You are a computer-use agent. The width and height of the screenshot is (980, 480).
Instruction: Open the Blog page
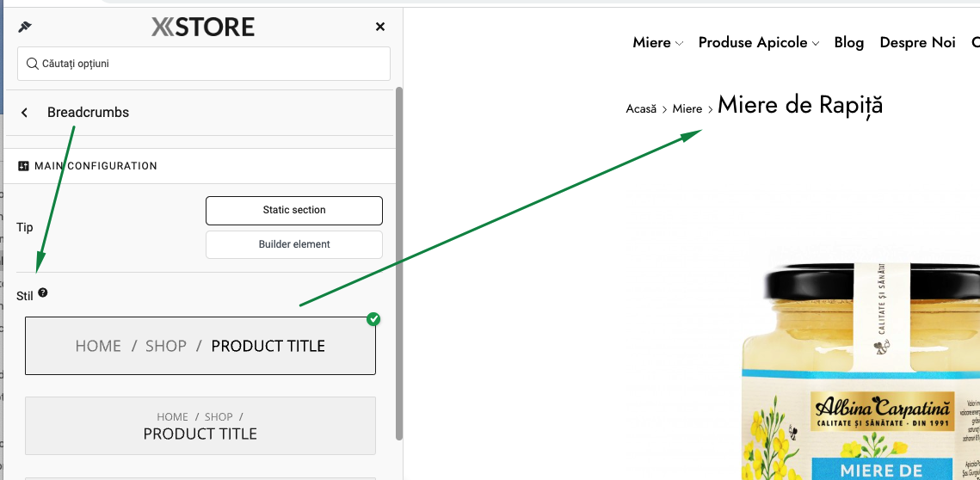click(x=848, y=42)
